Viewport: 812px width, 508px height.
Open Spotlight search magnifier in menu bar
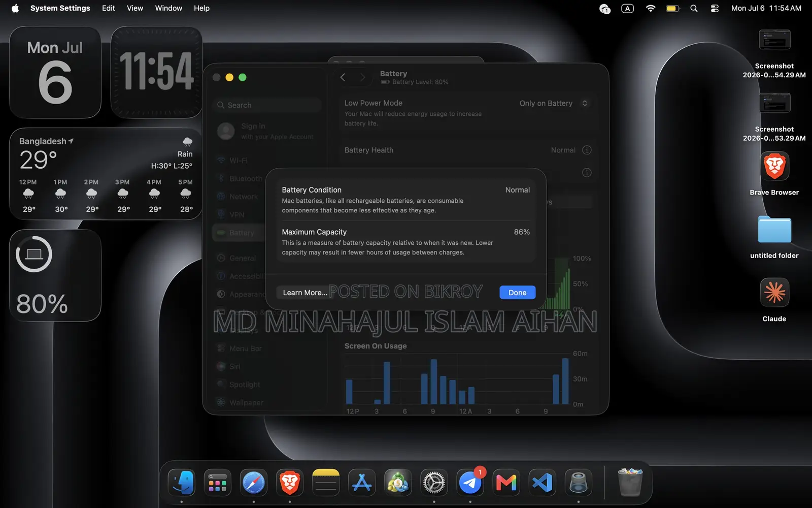point(694,8)
